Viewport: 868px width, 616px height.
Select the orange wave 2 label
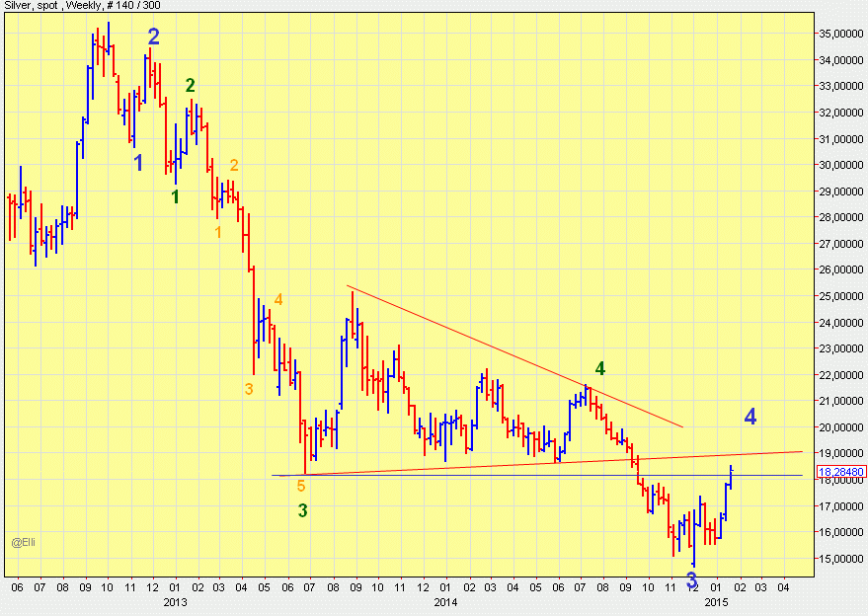tap(234, 166)
